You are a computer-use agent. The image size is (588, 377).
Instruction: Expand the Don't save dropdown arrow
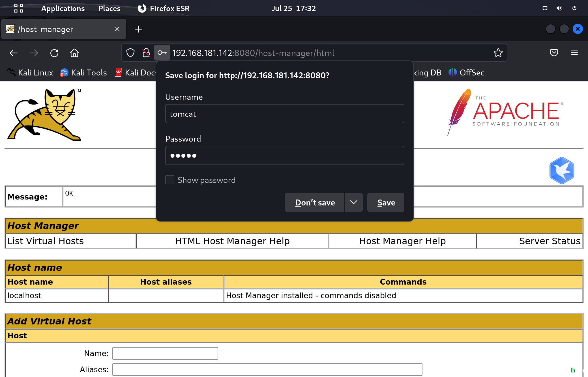(x=354, y=202)
